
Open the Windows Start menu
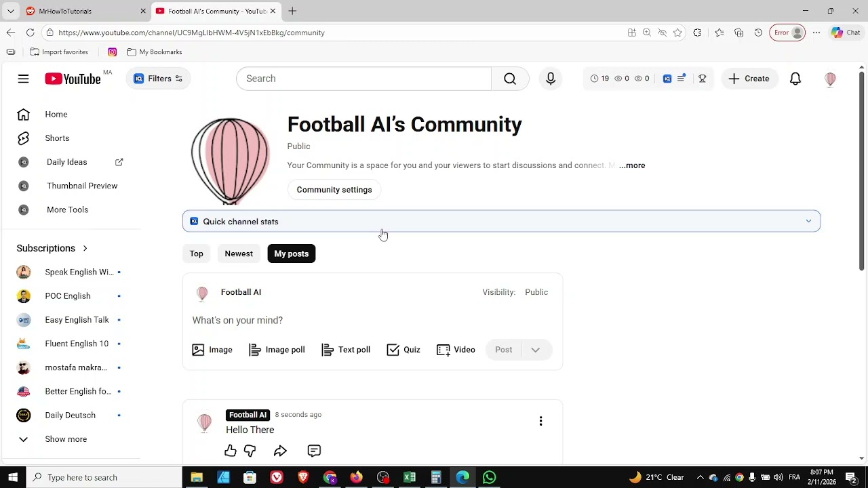(x=13, y=477)
